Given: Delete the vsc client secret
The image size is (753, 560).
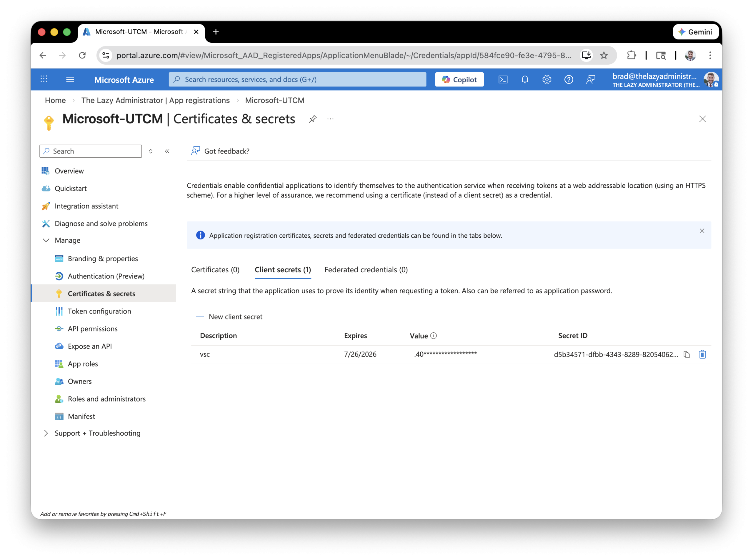Looking at the screenshot, I should 702,355.
